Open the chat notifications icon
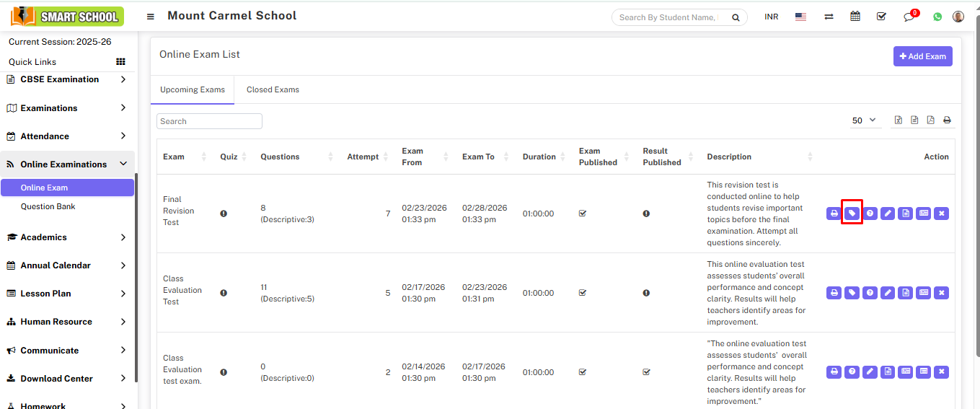Screen dimensions: 980x409 [x=909, y=17]
